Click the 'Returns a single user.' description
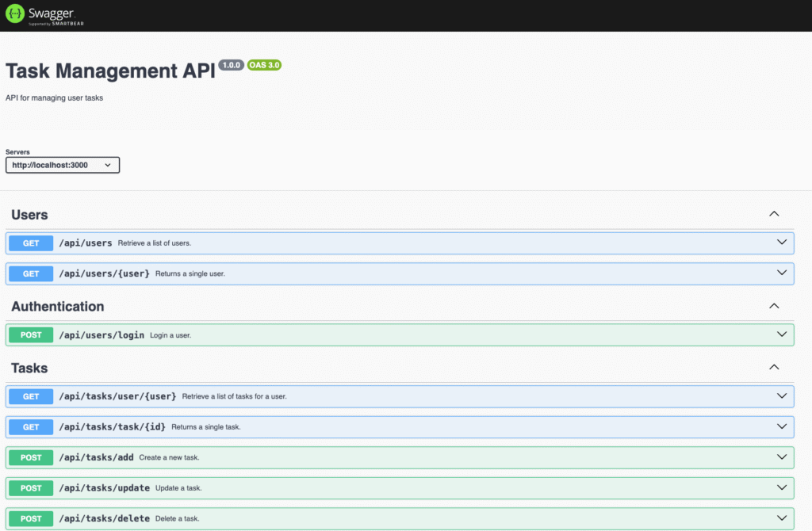Image resolution: width=812 pixels, height=531 pixels. [x=190, y=273]
